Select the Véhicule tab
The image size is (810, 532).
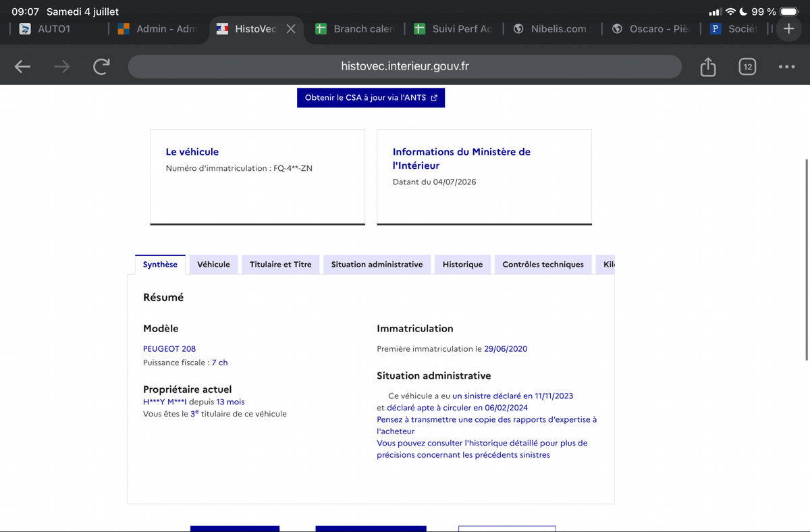(213, 264)
